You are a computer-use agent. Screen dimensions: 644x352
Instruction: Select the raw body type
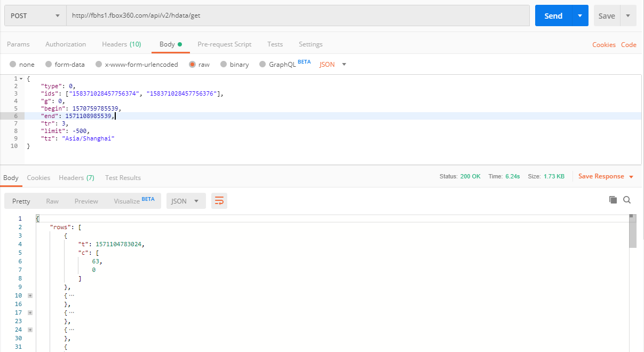click(x=199, y=64)
